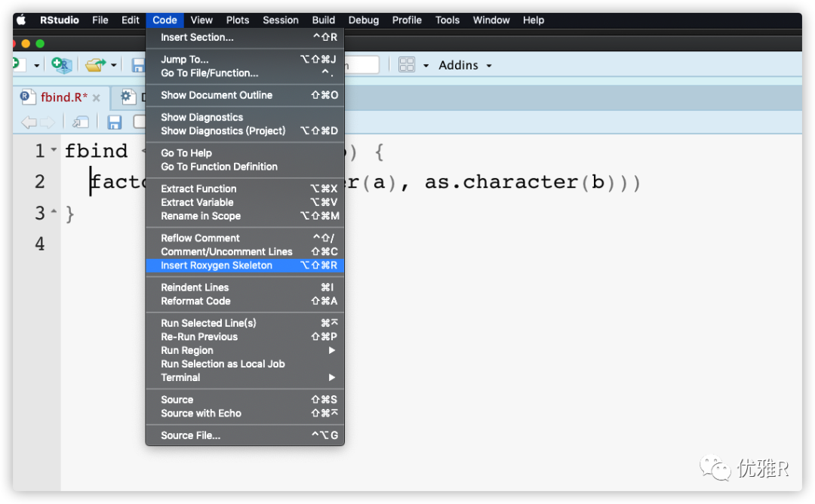Open the Profile menu
Viewport: 815px width, 504px height.
point(407,20)
